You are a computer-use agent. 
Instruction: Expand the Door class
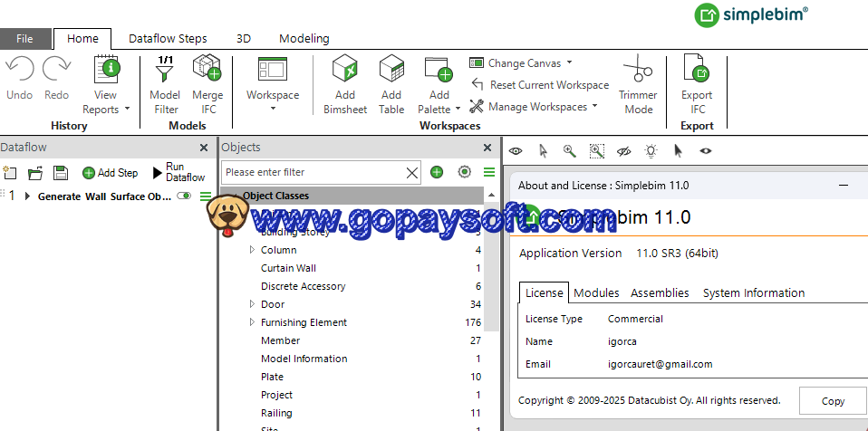pyautogui.click(x=252, y=303)
